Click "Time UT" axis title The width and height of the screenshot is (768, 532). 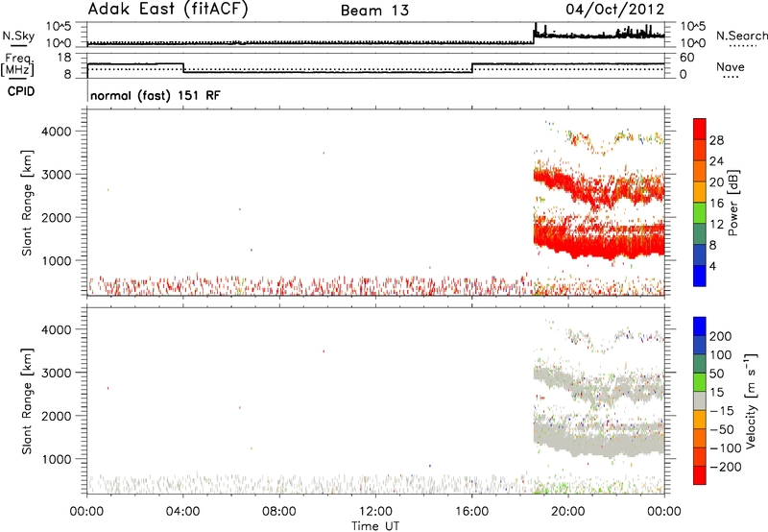coord(375,526)
